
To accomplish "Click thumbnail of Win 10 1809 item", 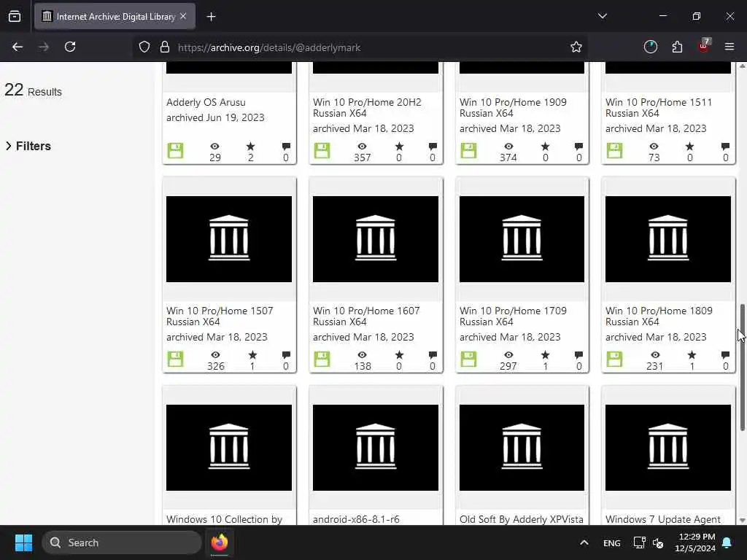I will [x=668, y=239].
